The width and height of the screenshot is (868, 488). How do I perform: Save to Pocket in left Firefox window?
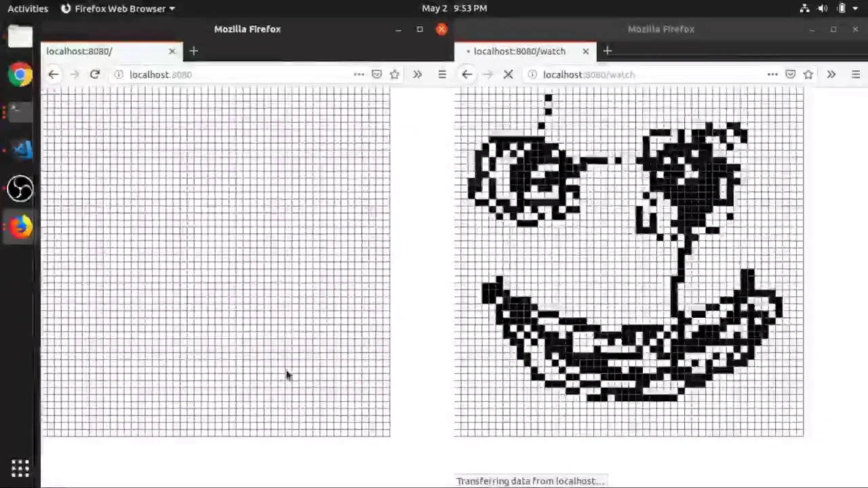click(x=377, y=75)
